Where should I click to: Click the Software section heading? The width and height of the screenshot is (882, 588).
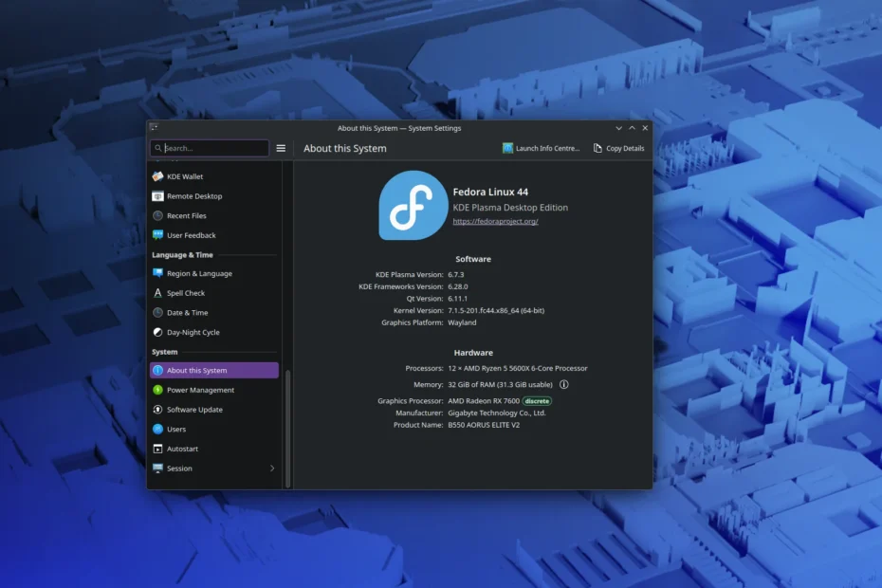point(473,259)
